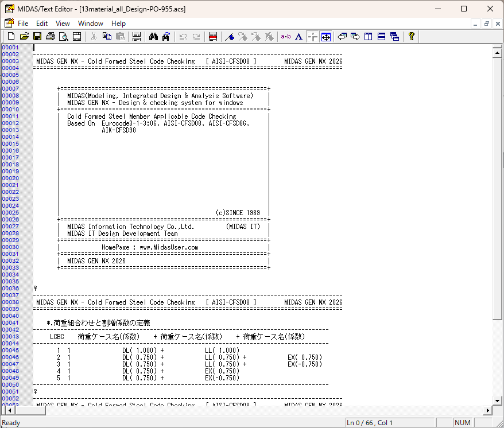Click the document icon left of File menu
The width and height of the screenshot is (504, 428).
[9, 23]
